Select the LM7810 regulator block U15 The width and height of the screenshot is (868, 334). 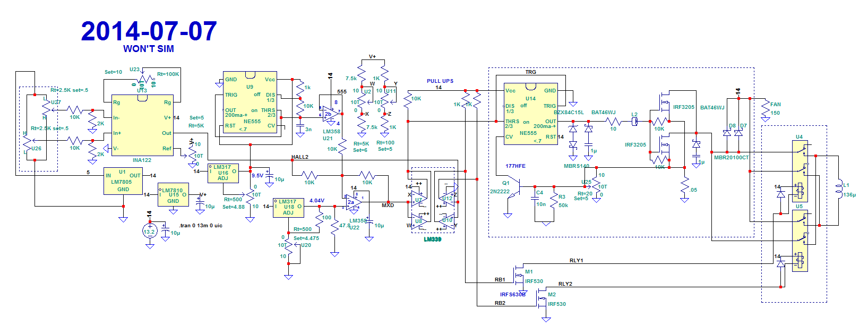pyautogui.click(x=173, y=195)
